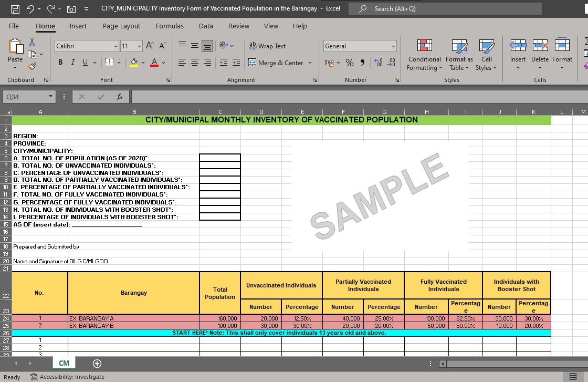Toggle Underline formatting
This screenshot has height=382, width=588.
85,63
